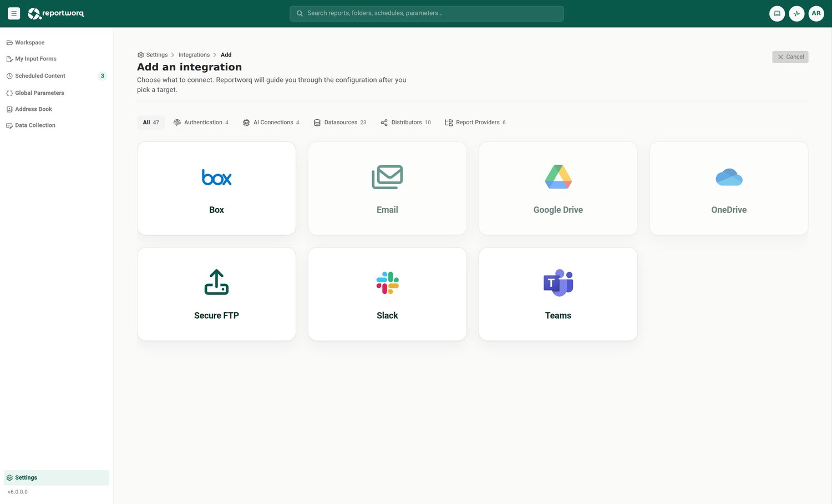Open the activity pulse icon
The image size is (832, 504).
[x=797, y=13]
